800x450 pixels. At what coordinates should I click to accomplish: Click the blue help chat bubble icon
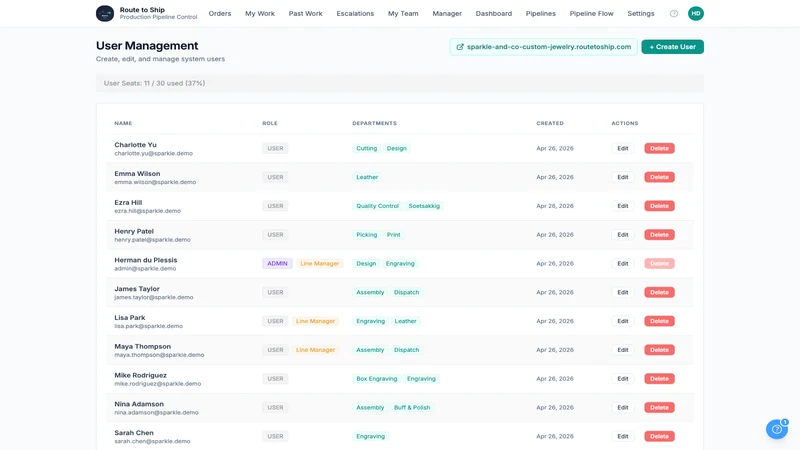[777, 429]
